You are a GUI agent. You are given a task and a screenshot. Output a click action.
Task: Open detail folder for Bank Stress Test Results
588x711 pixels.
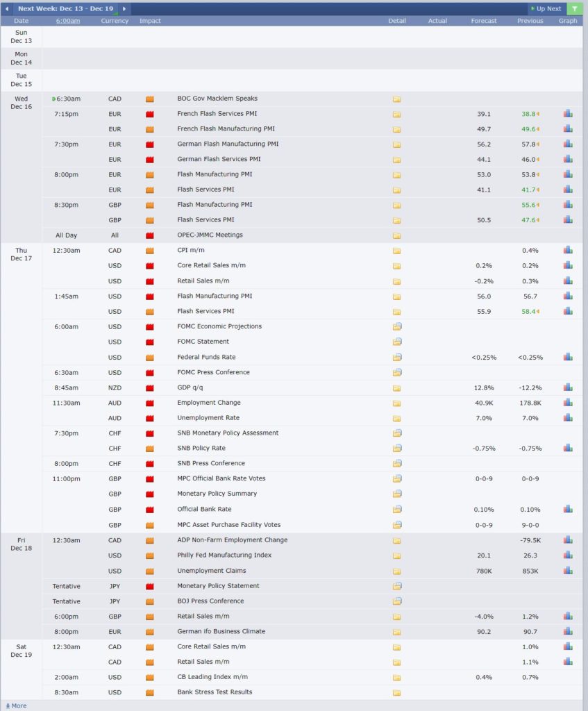(x=396, y=692)
